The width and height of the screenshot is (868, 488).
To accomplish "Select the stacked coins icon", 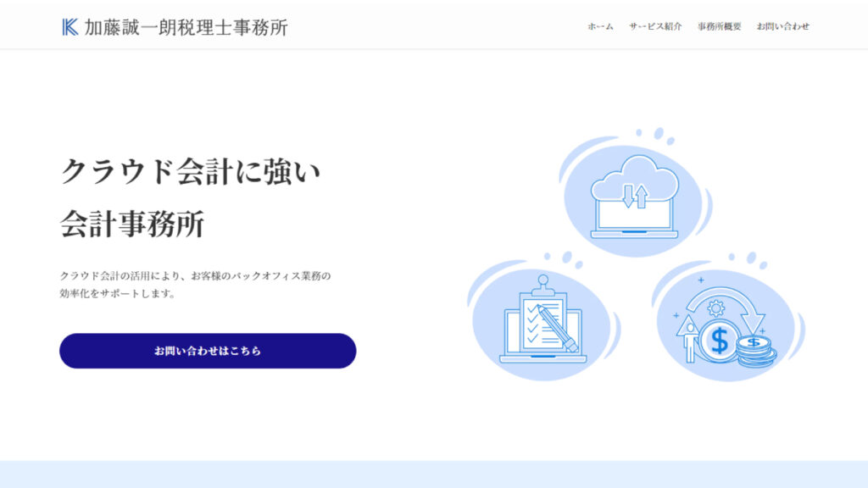I will (755, 349).
